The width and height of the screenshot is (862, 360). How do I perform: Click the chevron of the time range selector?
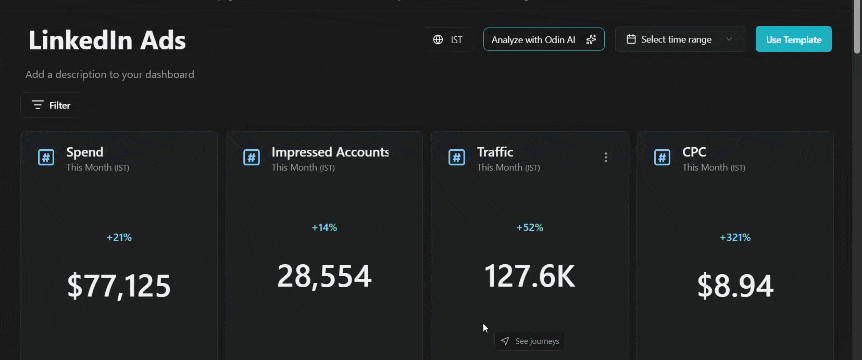click(x=730, y=40)
